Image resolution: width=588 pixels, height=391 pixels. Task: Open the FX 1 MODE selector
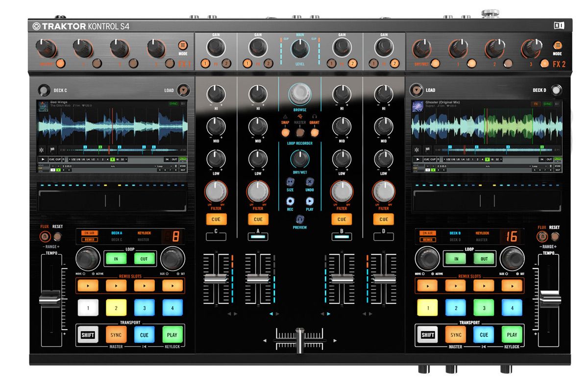click(x=182, y=46)
